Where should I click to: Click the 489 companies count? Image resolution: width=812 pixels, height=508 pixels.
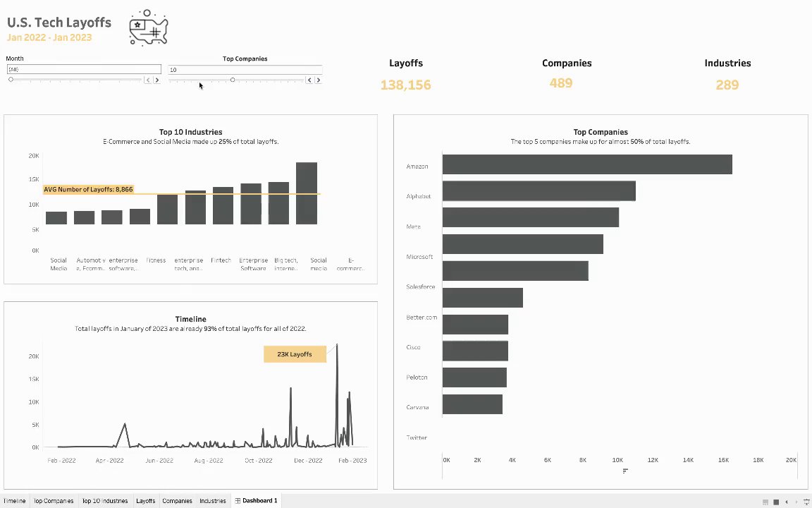561,83
